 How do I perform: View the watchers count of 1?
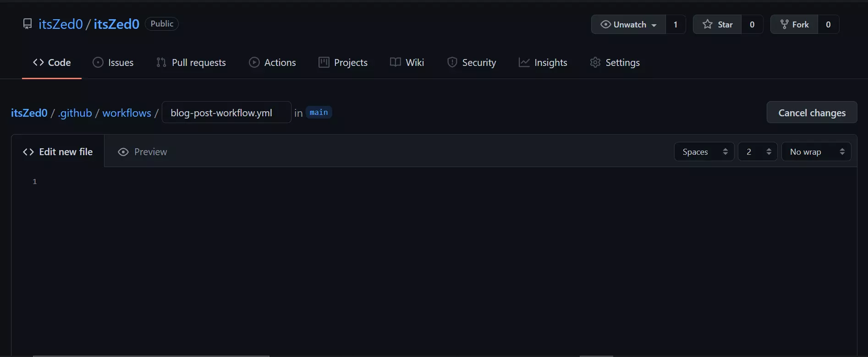[676, 24]
